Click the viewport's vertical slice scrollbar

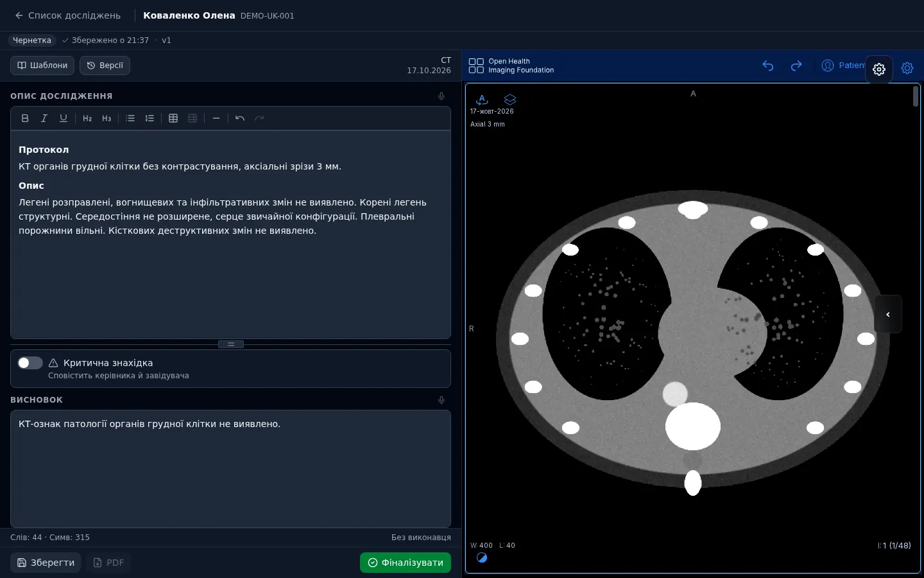click(x=916, y=96)
